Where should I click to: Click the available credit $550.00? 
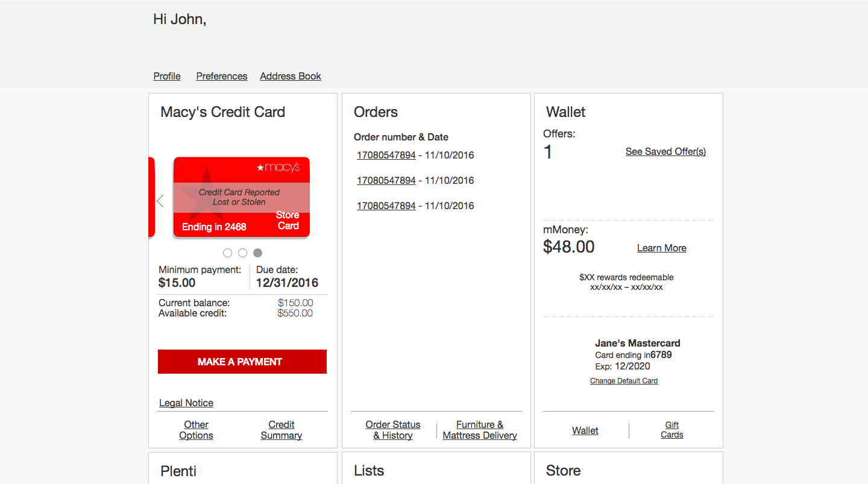(295, 313)
